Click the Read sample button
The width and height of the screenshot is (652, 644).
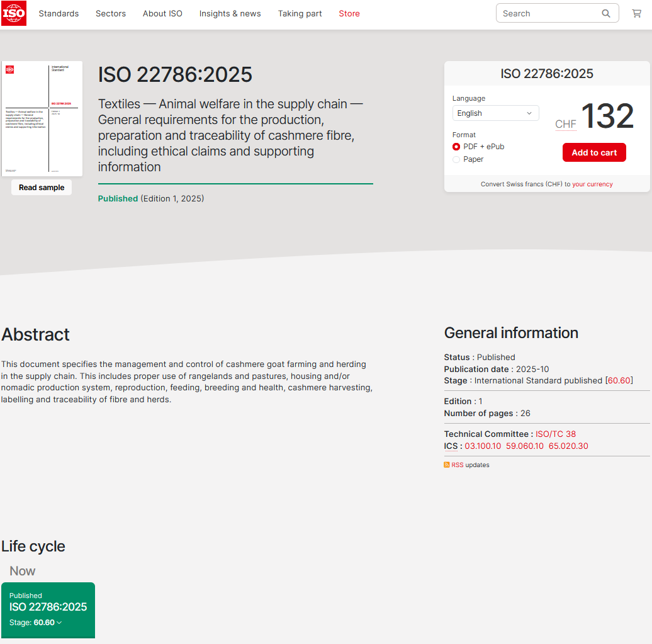point(42,188)
